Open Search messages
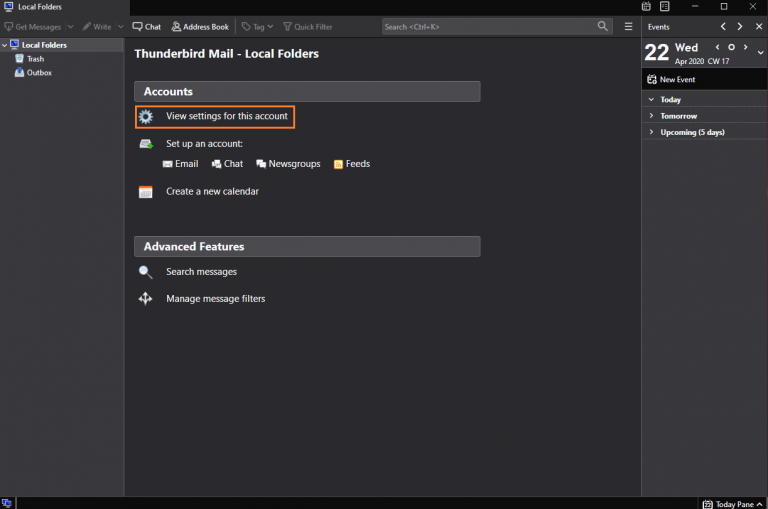 point(201,272)
